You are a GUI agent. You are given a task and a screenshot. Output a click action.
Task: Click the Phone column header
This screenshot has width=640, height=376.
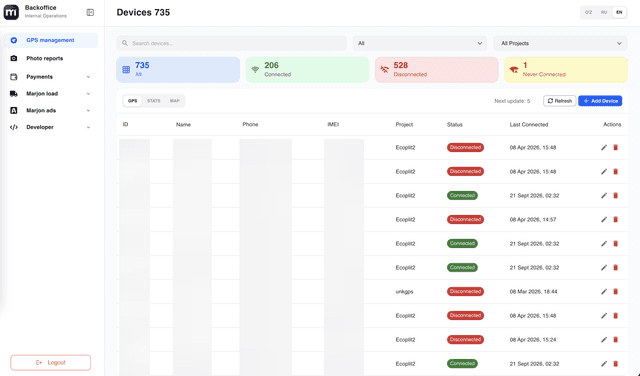(x=250, y=125)
